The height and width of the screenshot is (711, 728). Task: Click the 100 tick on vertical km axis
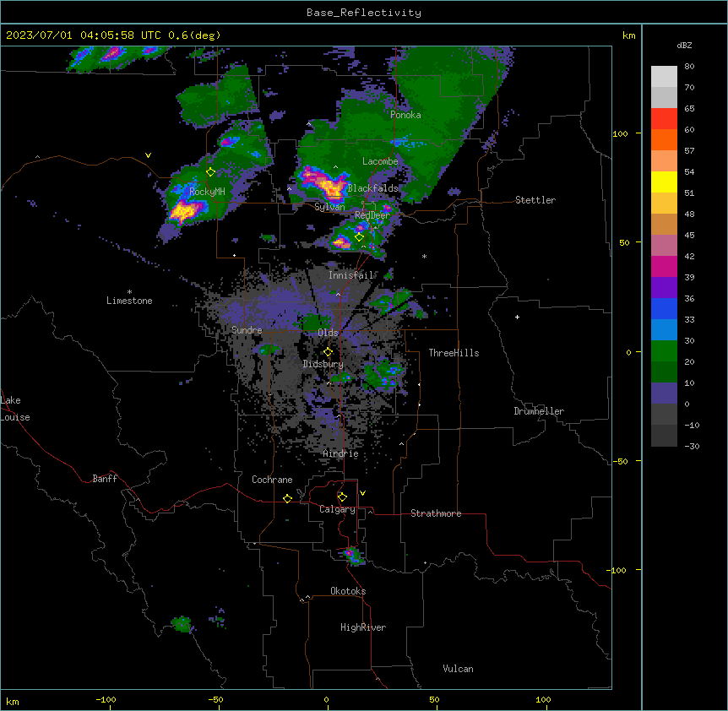(620, 133)
